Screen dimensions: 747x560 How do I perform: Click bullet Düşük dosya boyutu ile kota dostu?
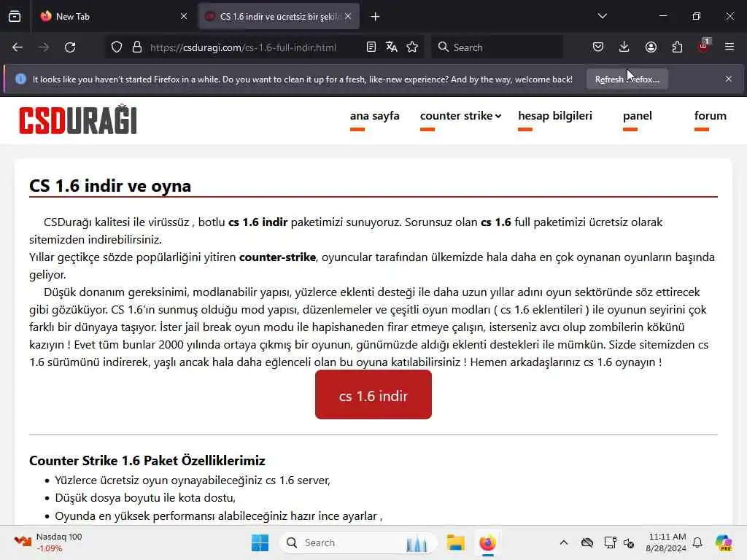(x=145, y=497)
